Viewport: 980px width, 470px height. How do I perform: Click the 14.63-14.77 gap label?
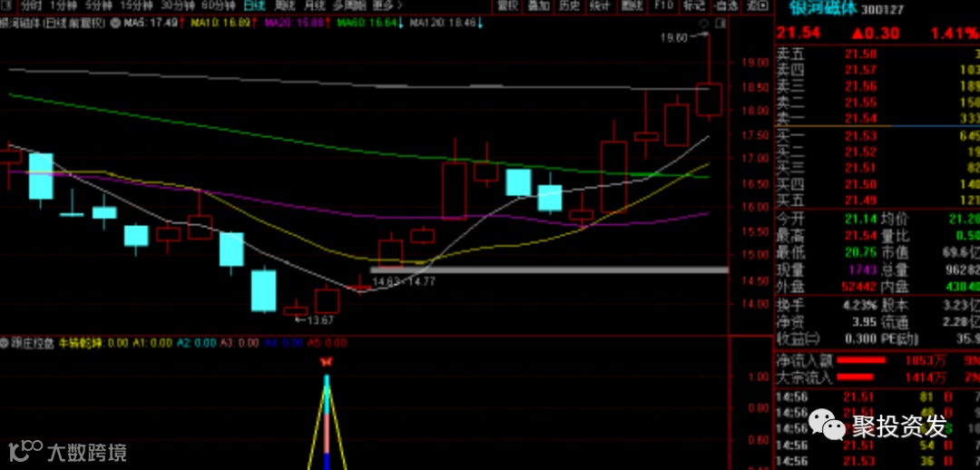tap(403, 282)
